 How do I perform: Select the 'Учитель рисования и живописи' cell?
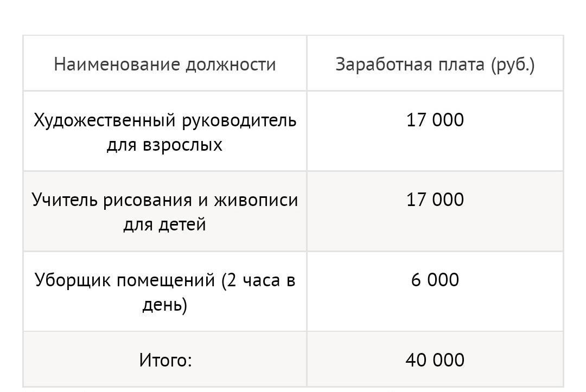[x=165, y=211]
